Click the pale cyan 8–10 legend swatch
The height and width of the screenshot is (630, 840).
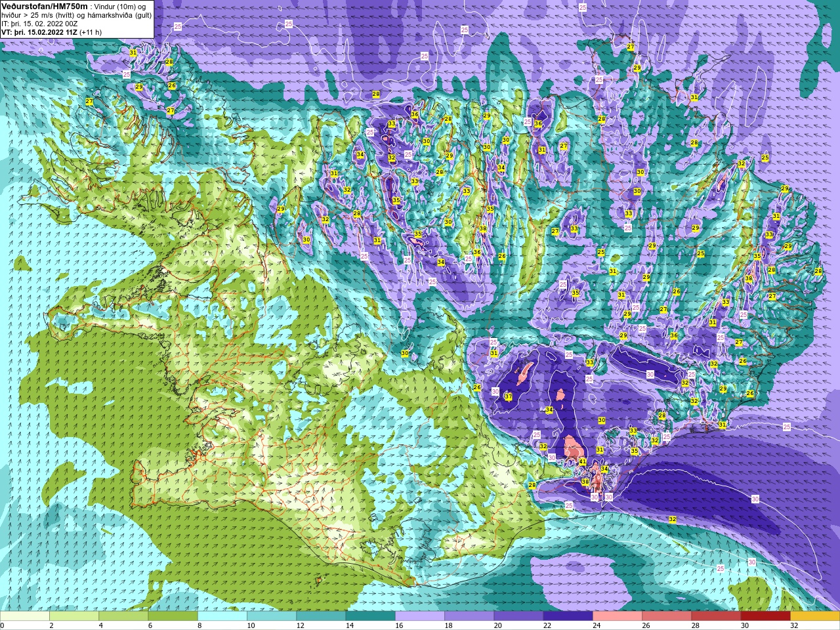(x=222, y=616)
